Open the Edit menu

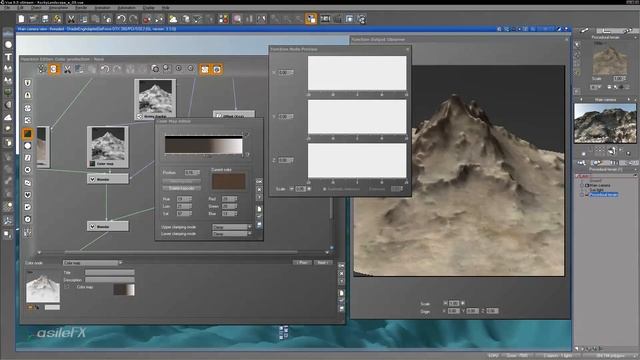tap(20, 8)
